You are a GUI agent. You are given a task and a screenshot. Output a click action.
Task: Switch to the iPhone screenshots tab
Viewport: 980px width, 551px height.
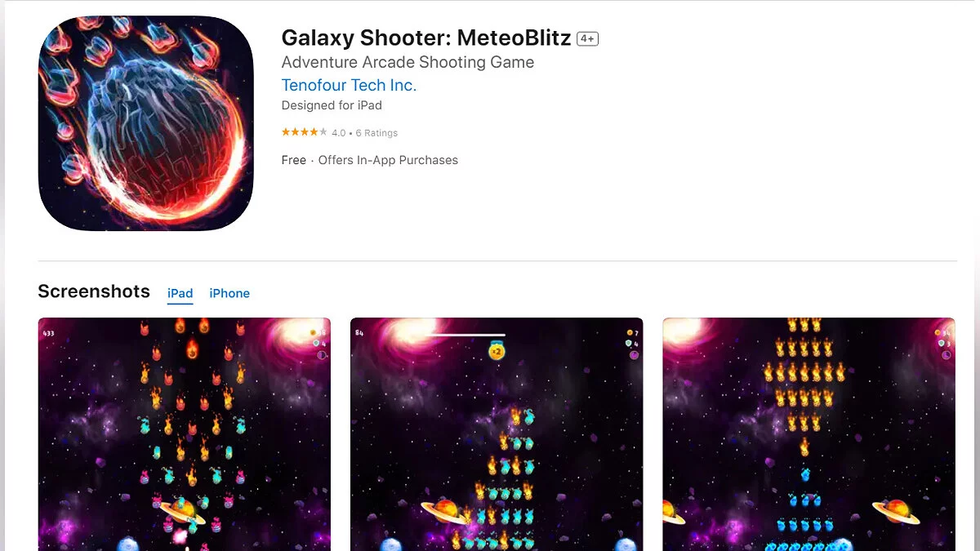(229, 293)
